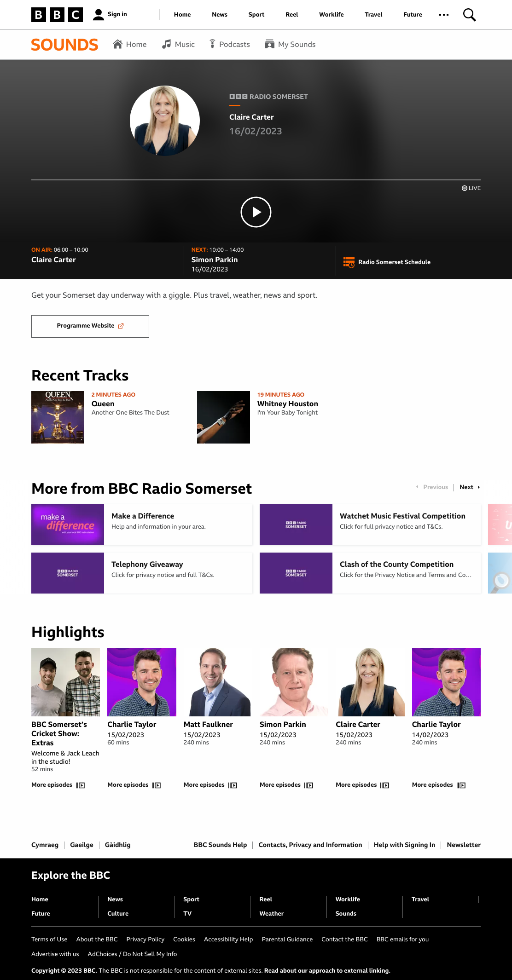The width and height of the screenshot is (512, 980).
Task: Play the live Claire Carter broadcast
Action: click(x=256, y=212)
